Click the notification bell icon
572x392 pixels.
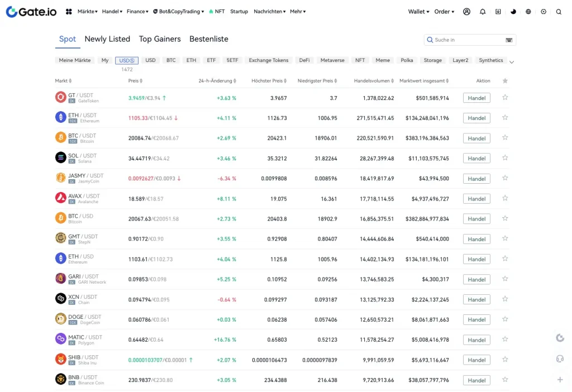point(483,11)
